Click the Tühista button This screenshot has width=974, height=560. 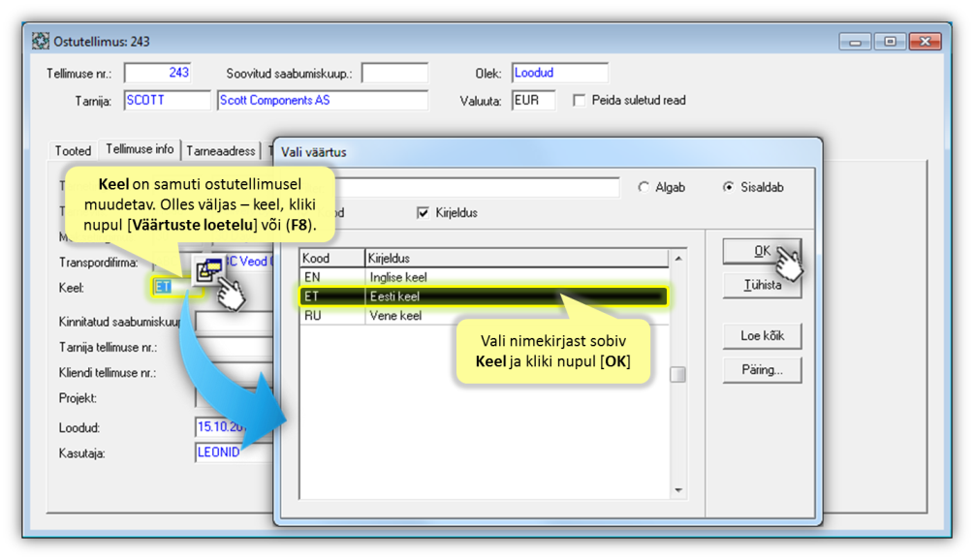(x=762, y=286)
